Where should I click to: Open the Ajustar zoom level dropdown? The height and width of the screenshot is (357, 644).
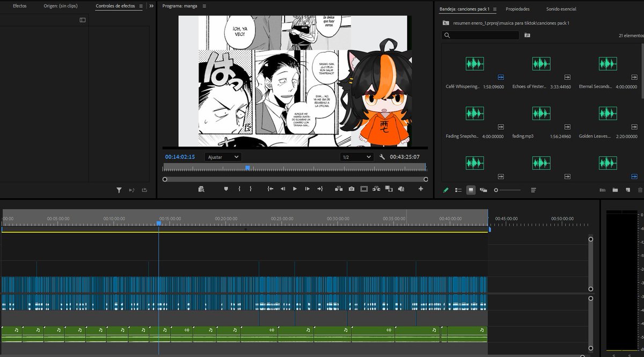click(223, 157)
